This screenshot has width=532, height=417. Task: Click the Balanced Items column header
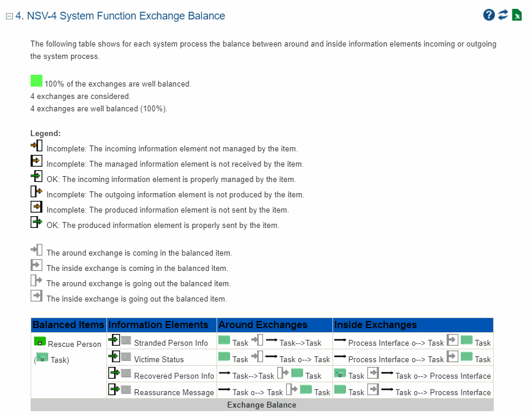[68, 325]
